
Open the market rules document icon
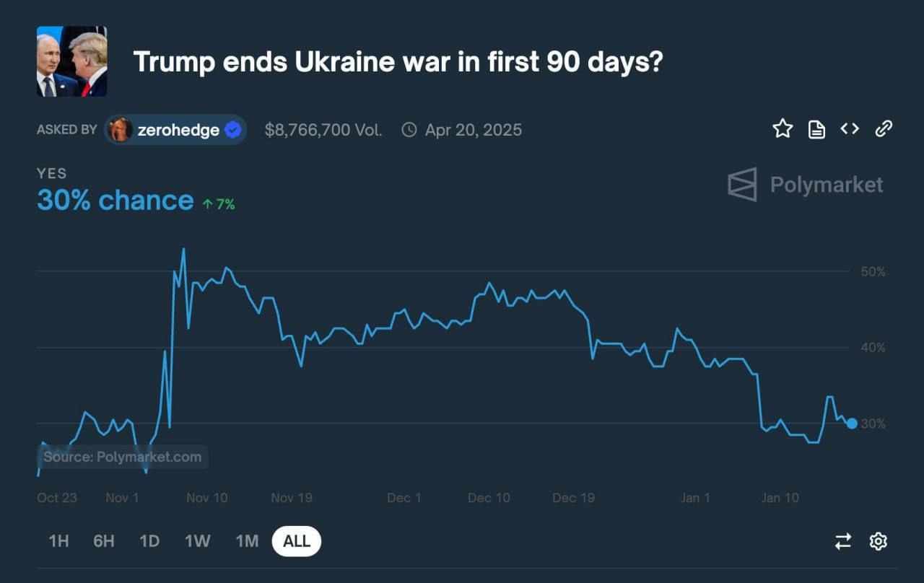tap(816, 130)
